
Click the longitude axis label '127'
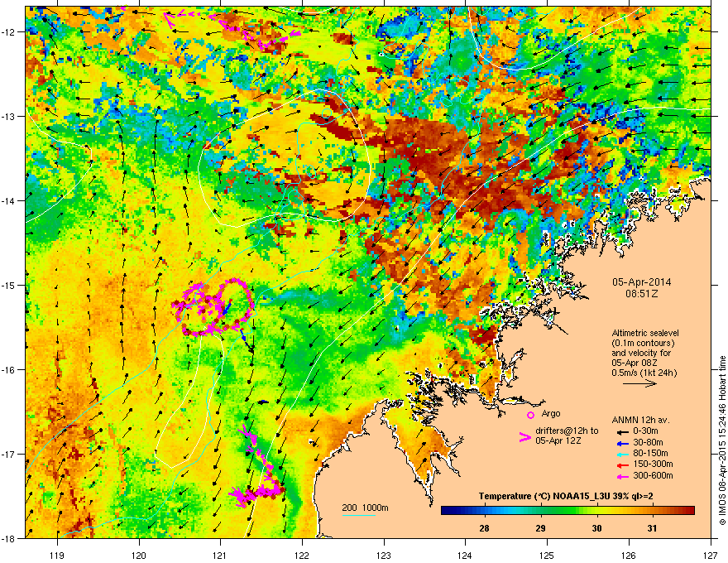(711, 555)
